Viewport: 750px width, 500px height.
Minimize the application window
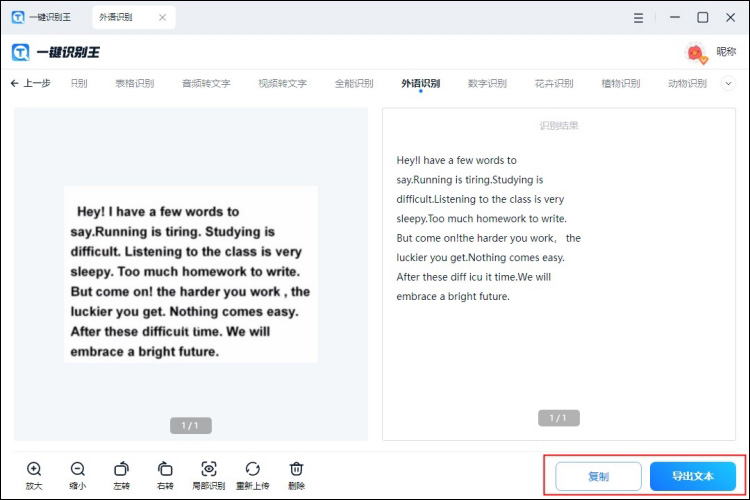[x=675, y=17]
